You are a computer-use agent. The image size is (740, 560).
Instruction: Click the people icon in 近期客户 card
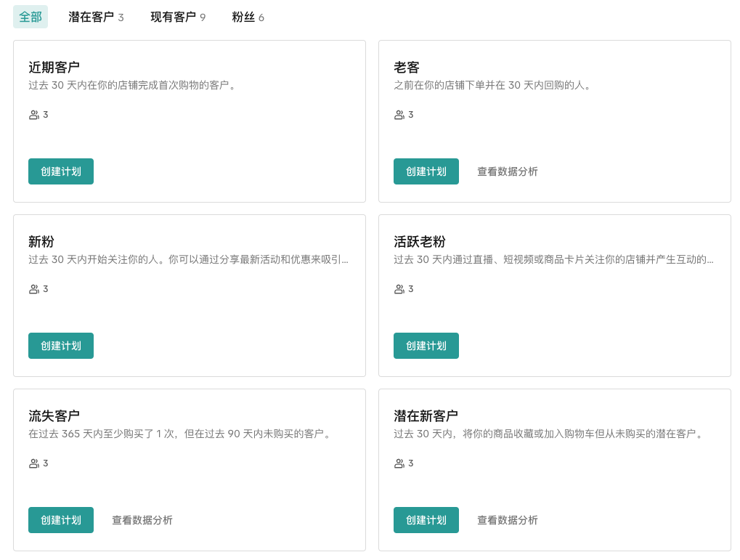click(x=33, y=115)
